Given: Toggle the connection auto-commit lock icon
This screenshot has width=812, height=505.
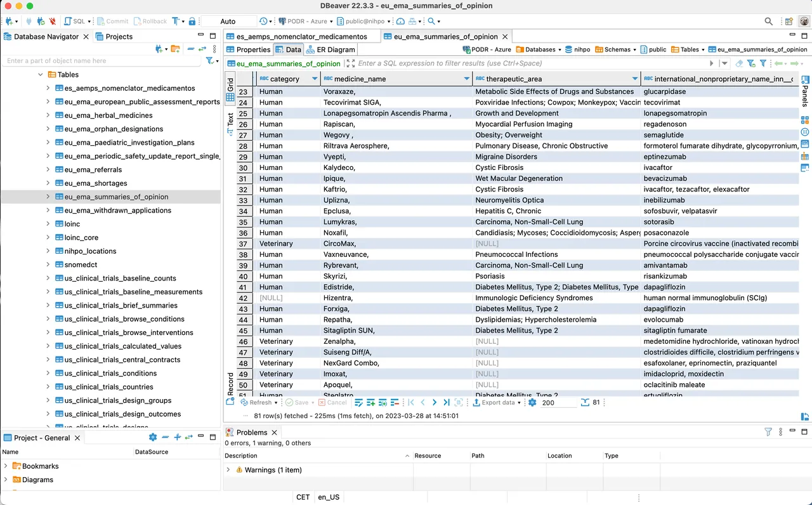Looking at the screenshot, I should pyautogui.click(x=193, y=21).
